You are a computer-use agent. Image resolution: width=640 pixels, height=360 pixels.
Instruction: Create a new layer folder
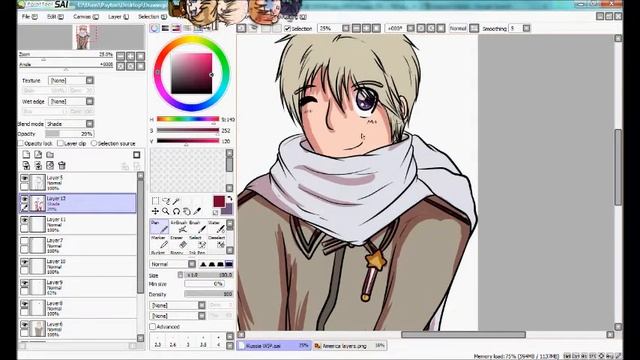tap(50, 155)
